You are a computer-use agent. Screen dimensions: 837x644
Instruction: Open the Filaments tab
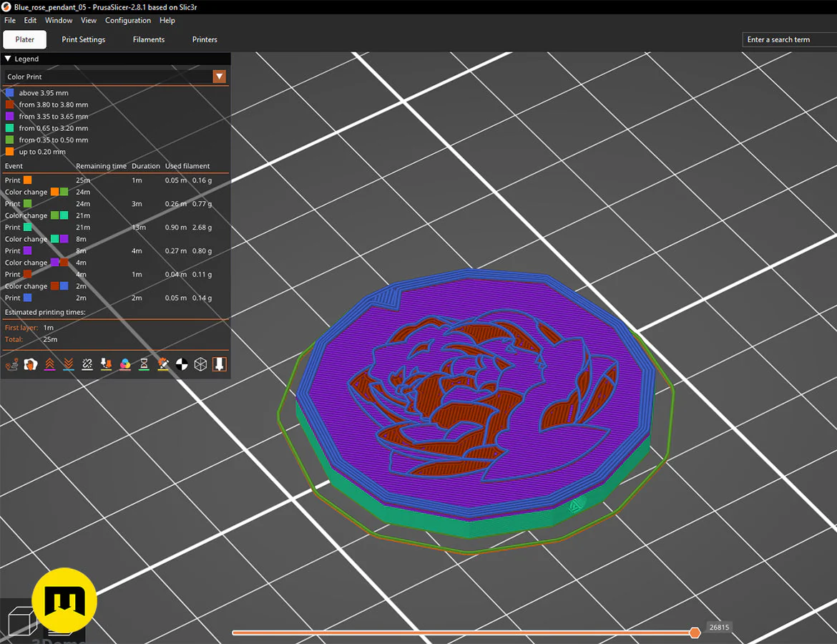point(149,39)
